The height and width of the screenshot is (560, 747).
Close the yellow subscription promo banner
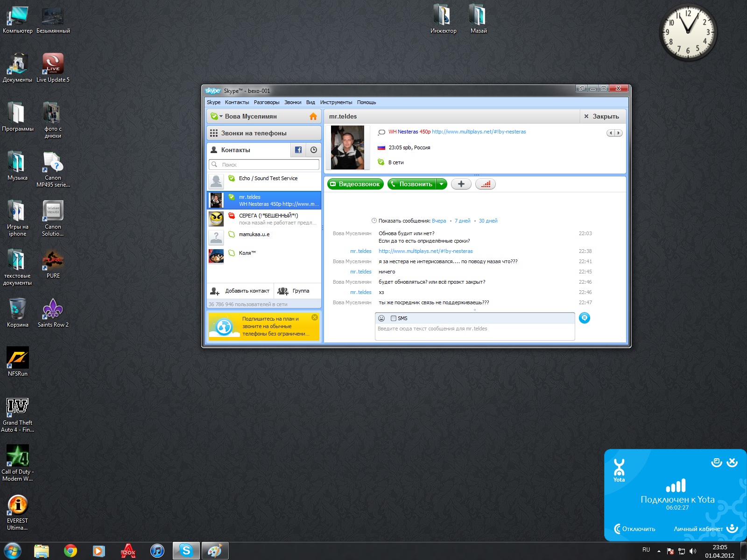(x=315, y=317)
